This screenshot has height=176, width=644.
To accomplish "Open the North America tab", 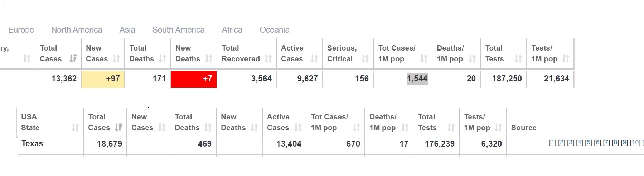I will point(77,30).
